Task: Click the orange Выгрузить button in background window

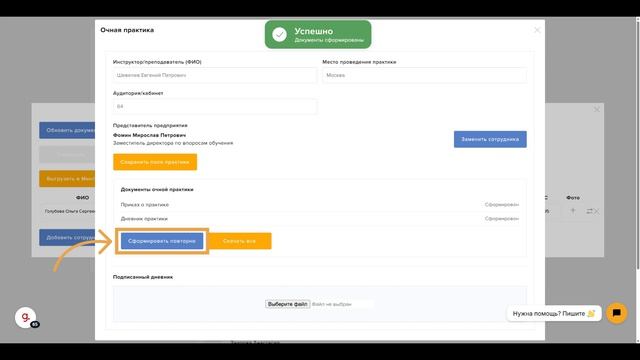Action: point(67,179)
